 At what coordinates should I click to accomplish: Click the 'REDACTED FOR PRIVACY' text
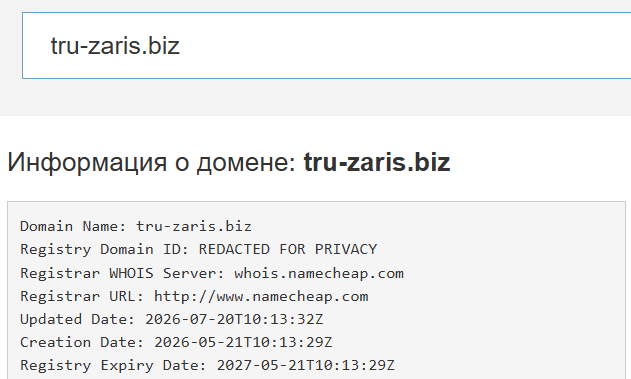click(x=288, y=249)
